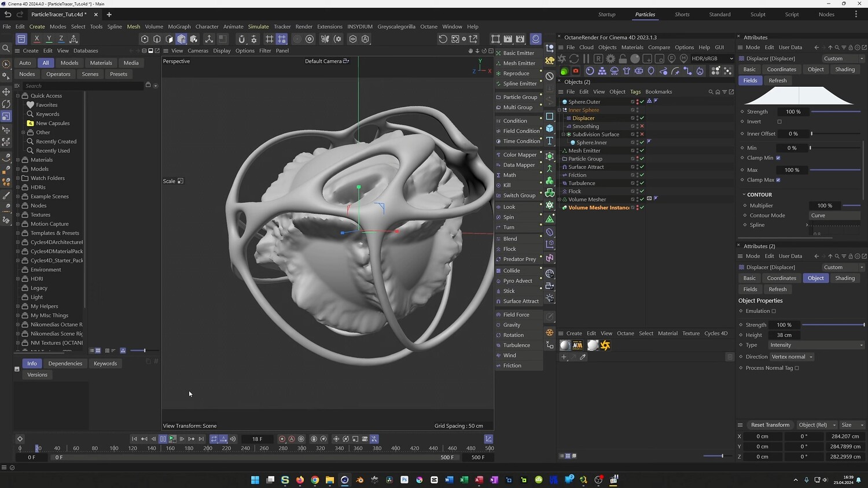Open Octane render settings gear icon
Screen dimensions: 868x488
pos(610,58)
